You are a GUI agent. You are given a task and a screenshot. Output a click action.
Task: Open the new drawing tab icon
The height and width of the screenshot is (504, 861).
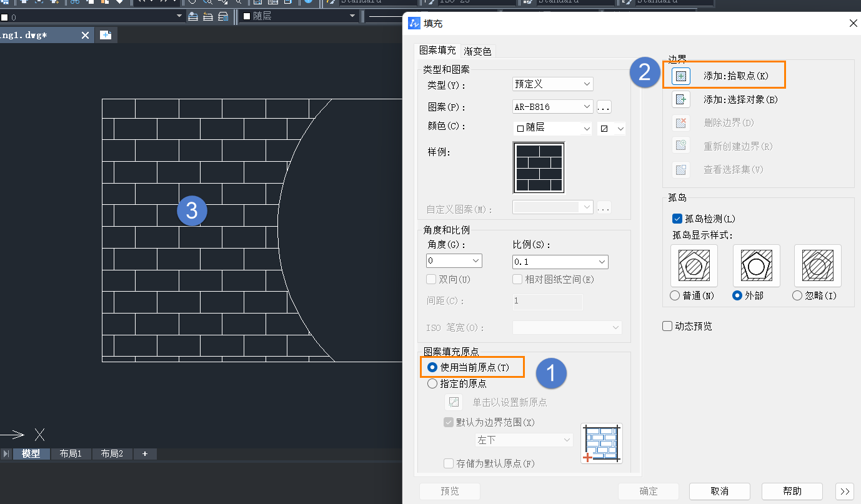point(106,35)
